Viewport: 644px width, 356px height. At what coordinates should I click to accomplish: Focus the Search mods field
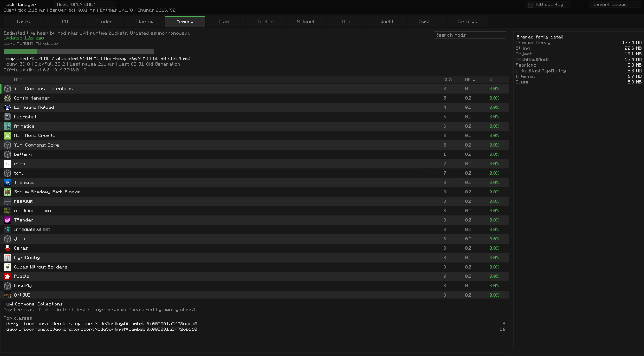470,35
